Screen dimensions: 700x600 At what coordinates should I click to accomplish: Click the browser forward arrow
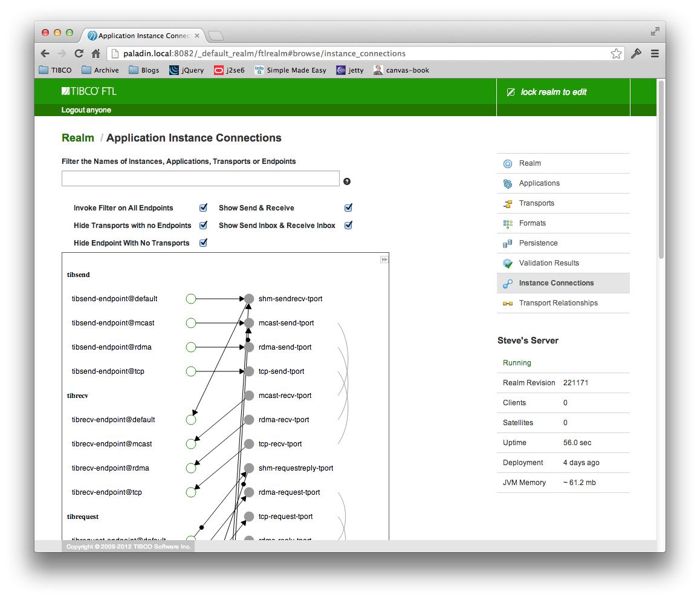pyautogui.click(x=62, y=54)
